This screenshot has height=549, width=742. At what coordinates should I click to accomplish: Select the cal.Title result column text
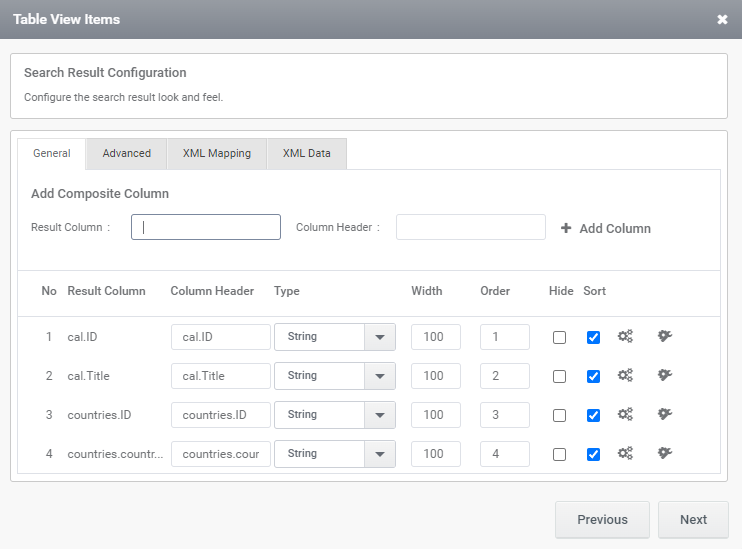pos(88,376)
